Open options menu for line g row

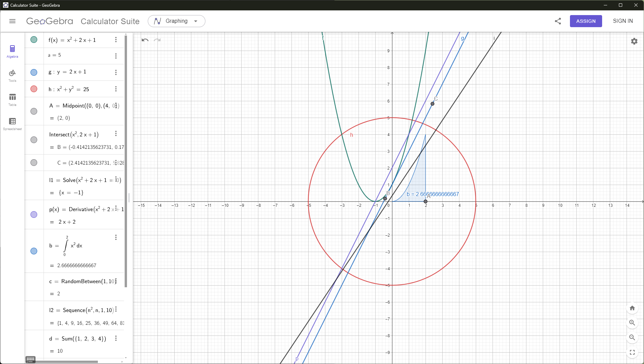116,72
